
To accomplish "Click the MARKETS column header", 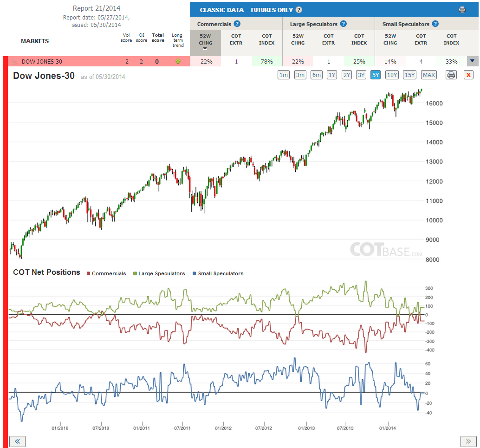I will click(x=35, y=41).
